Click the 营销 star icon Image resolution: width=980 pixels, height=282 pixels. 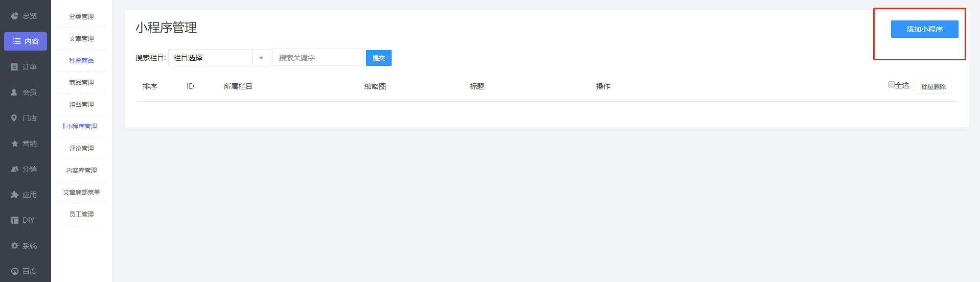pyautogui.click(x=15, y=144)
